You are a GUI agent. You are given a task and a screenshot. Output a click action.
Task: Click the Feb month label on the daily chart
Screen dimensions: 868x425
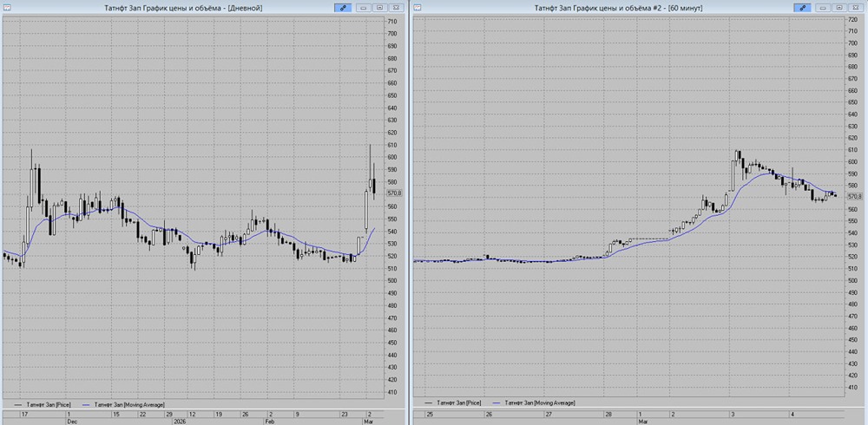point(271,422)
